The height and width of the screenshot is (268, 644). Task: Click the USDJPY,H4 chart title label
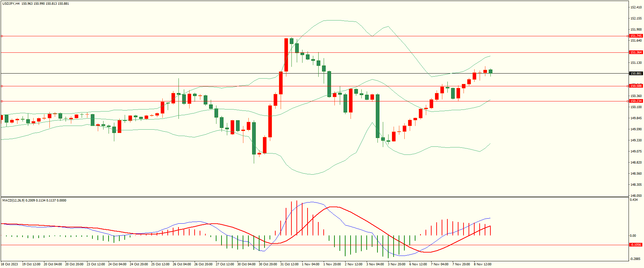pos(11,4)
